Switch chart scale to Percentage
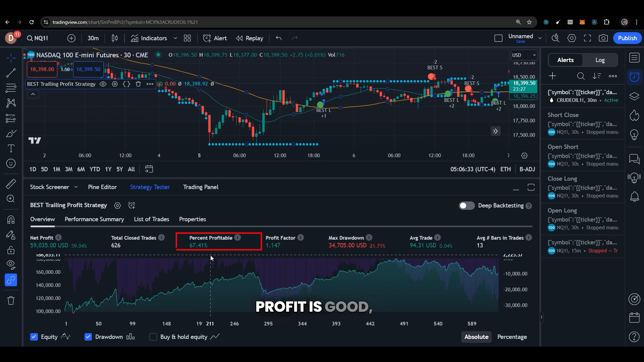This screenshot has width=644, height=362. pyautogui.click(x=512, y=337)
